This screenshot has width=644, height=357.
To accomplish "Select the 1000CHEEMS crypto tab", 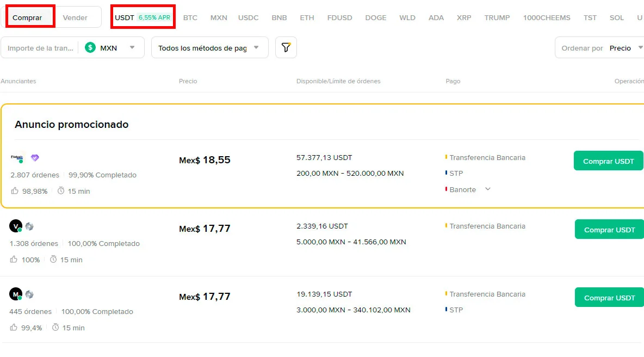I will tap(547, 17).
